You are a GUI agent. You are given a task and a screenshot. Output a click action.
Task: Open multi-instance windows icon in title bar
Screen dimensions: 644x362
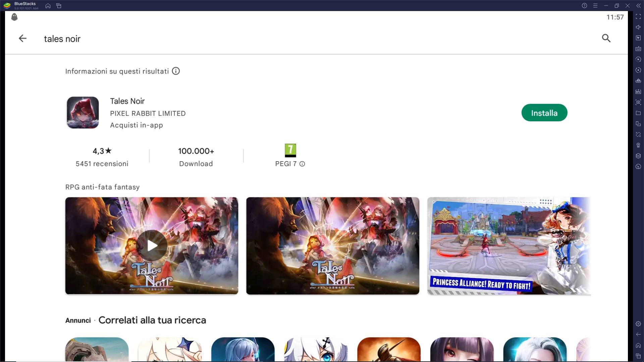59,6
